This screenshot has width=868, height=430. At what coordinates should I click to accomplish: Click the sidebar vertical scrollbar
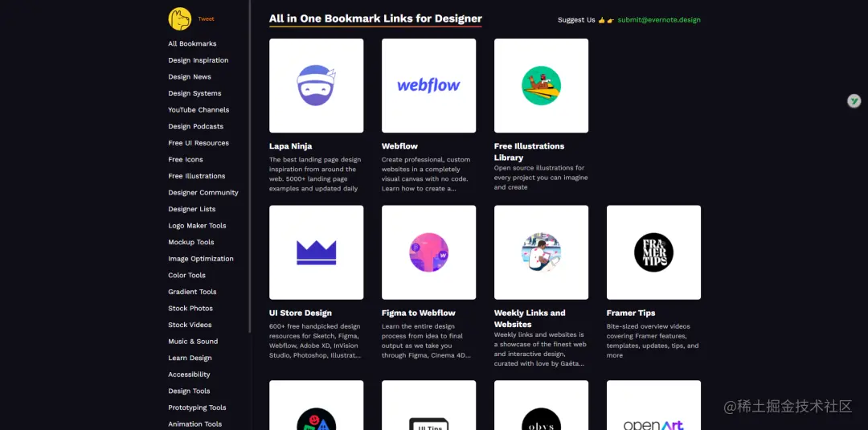pos(250,166)
